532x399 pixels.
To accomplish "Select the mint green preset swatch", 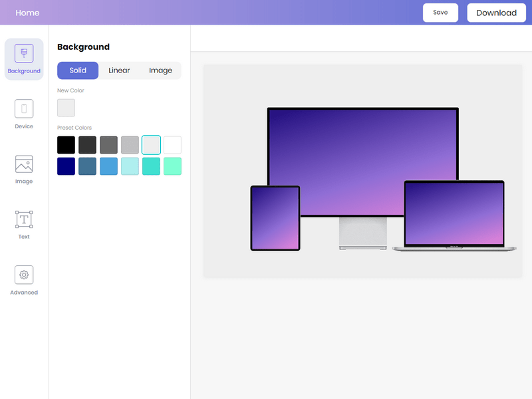I will tap(173, 166).
